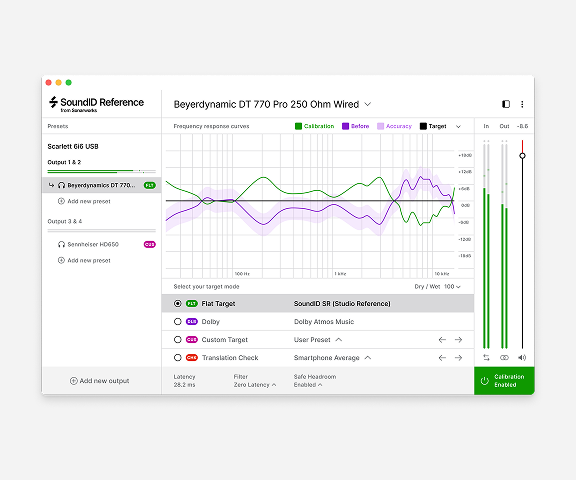Screen dimensions: 576x480
Task: Select the Sennheiser HD650 preset row
Action: pyautogui.click(x=102, y=245)
